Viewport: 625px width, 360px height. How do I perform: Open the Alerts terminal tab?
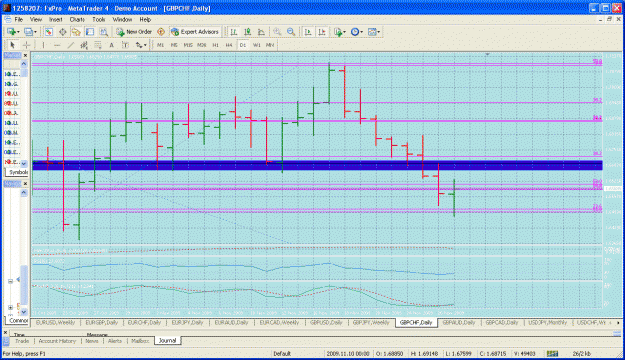115,341
